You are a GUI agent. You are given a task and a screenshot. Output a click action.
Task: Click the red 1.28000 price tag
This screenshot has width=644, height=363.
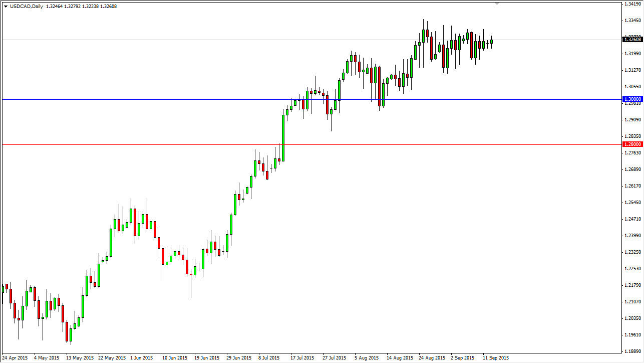click(632, 144)
